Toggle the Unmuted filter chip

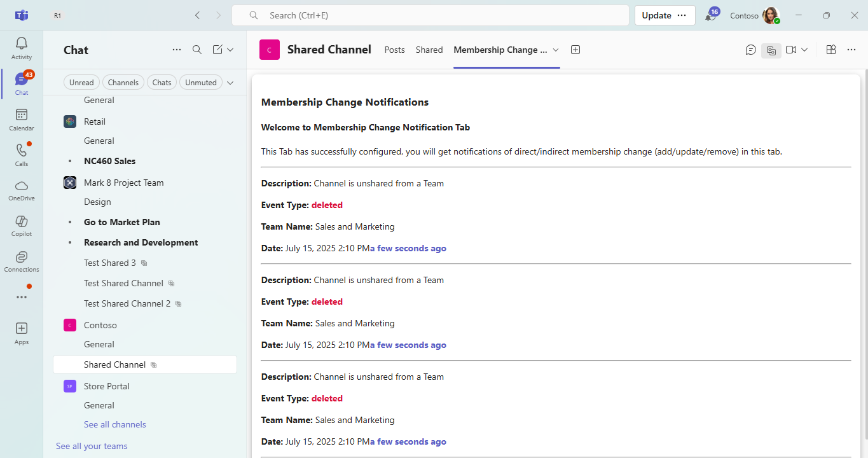(x=201, y=82)
